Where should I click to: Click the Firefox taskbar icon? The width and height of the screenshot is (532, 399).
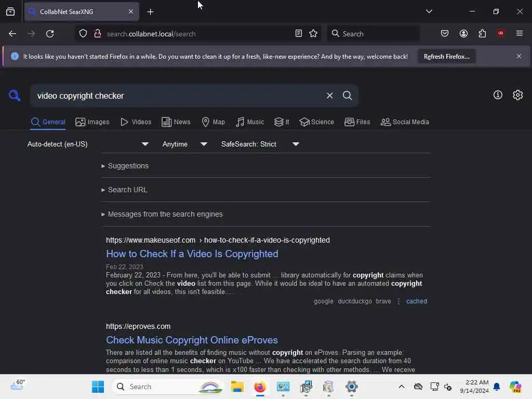[x=260, y=387]
